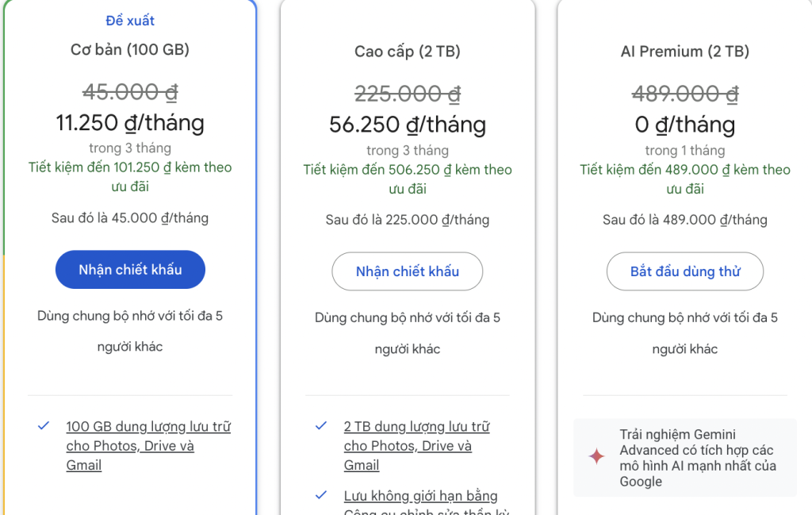812x515 pixels.
Task: Click crossed-out 489.000 đ original price
Action: click(x=684, y=94)
